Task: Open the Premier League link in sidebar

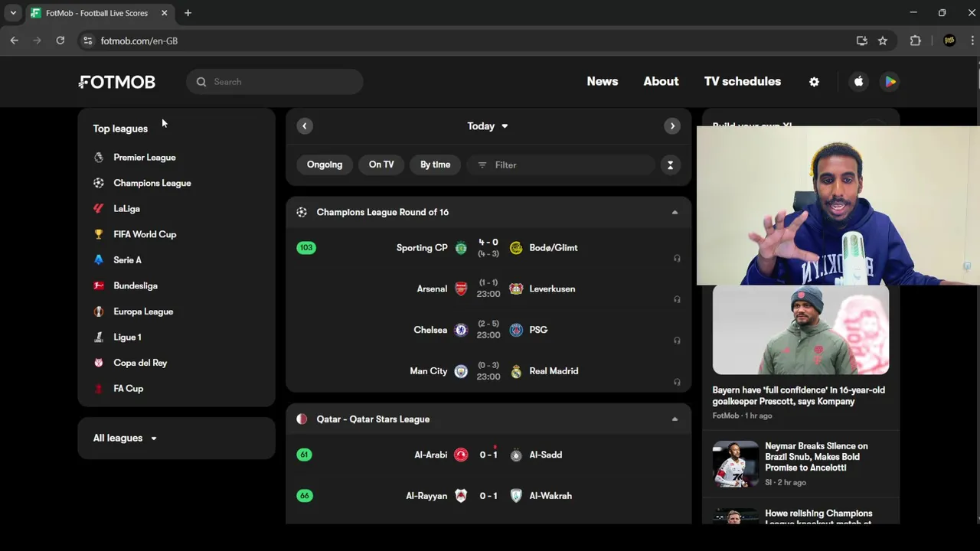Action: (x=145, y=158)
